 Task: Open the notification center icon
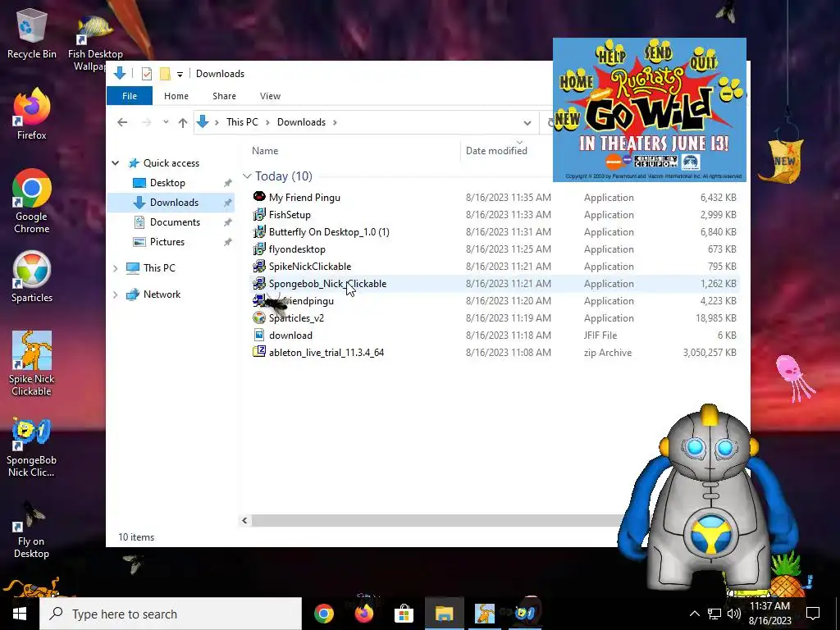(813, 614)
